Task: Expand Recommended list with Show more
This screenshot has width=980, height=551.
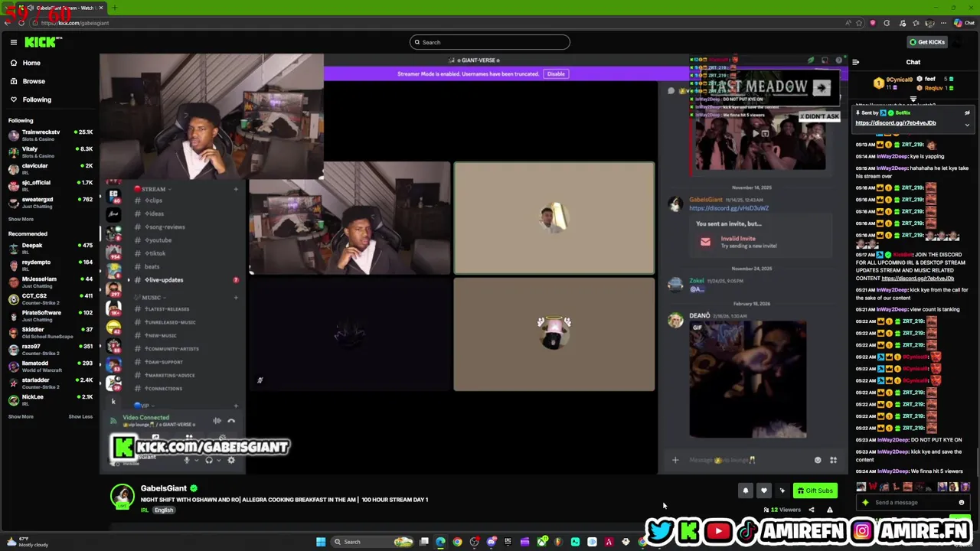Action: point(21,416)
